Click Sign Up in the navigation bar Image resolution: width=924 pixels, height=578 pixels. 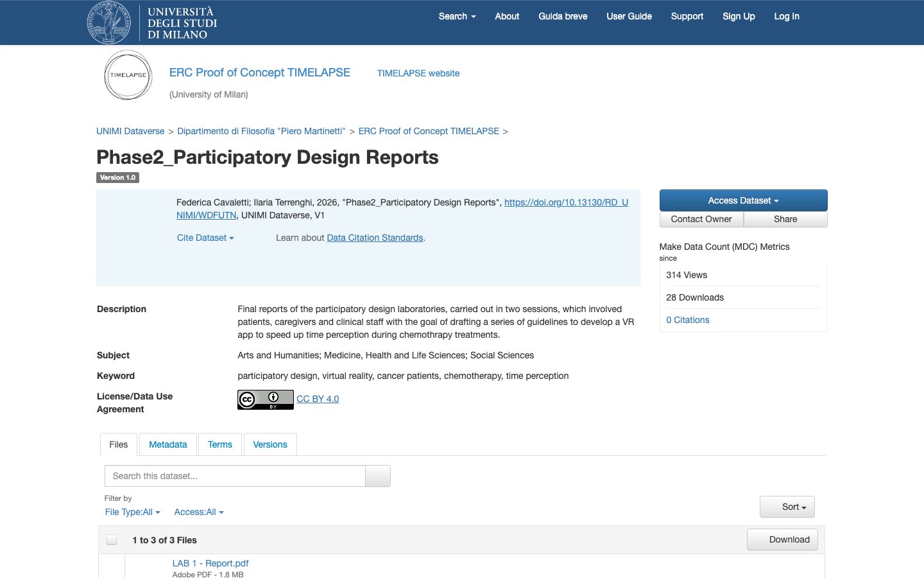739,16
